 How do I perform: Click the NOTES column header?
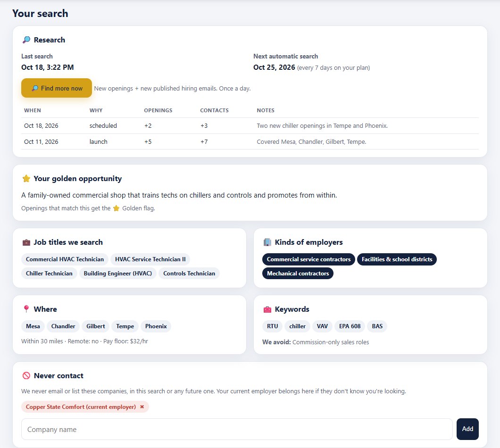click(x=266, y=110)
